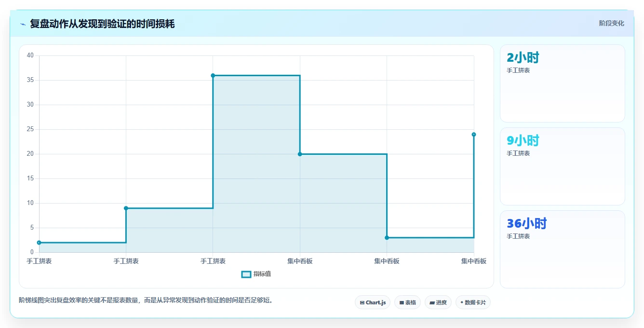Select the 表格 tag

coord(407,302)
